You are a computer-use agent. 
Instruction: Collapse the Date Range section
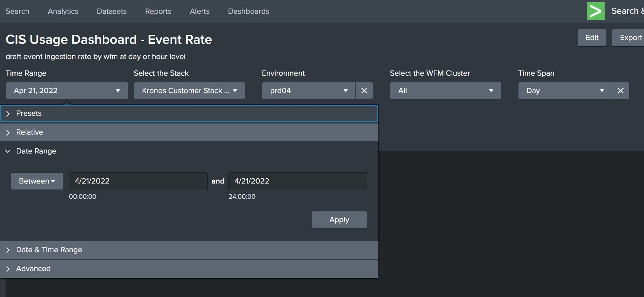[189, 151]
